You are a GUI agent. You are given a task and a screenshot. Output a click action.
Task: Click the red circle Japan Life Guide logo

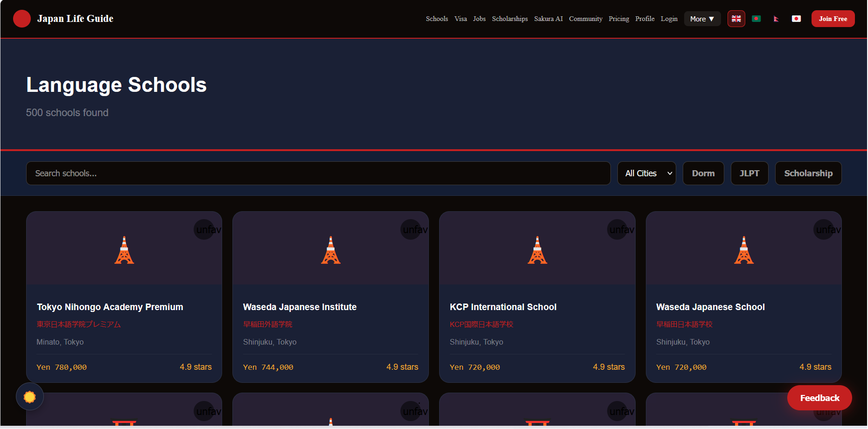[x=21, y=19]
